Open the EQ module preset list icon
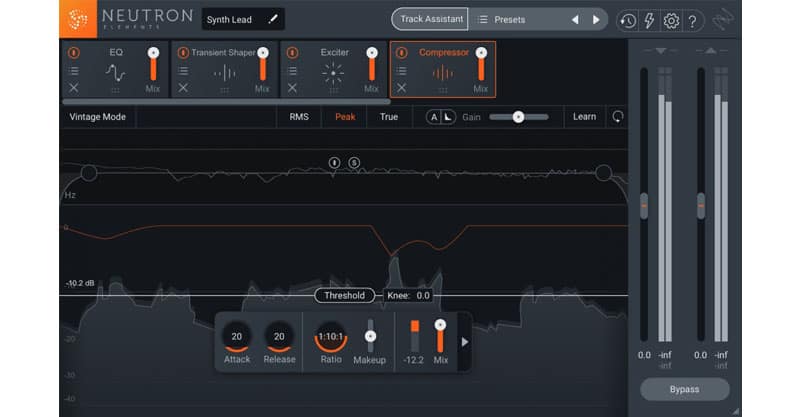The image size is (800, 417). tap(74, 70)
